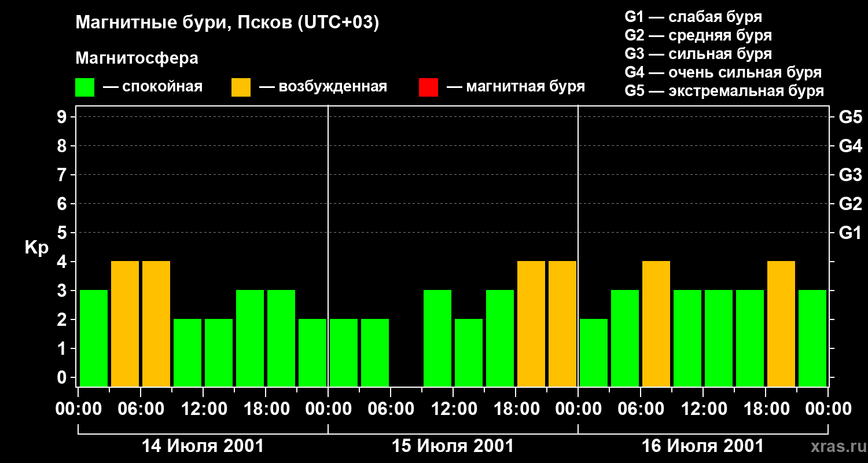Click the green 'спокойная' legend swatch
Screen dimensions: 868x463
pyautogui.click(x=84, y=87)
